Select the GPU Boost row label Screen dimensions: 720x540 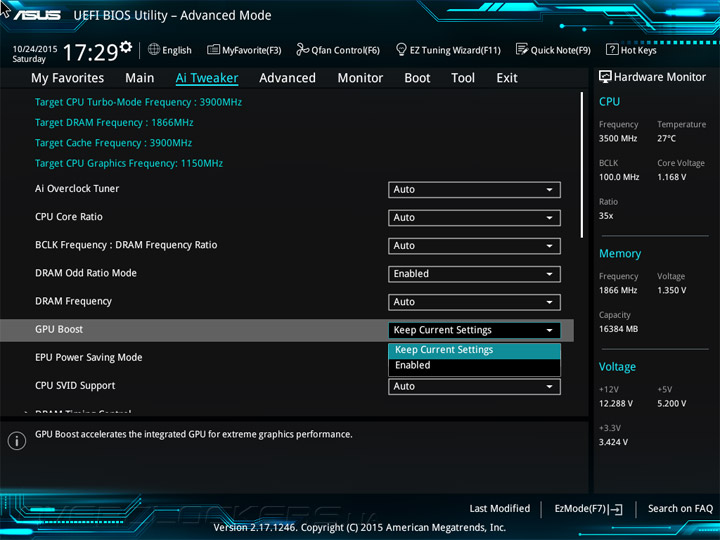59,329
